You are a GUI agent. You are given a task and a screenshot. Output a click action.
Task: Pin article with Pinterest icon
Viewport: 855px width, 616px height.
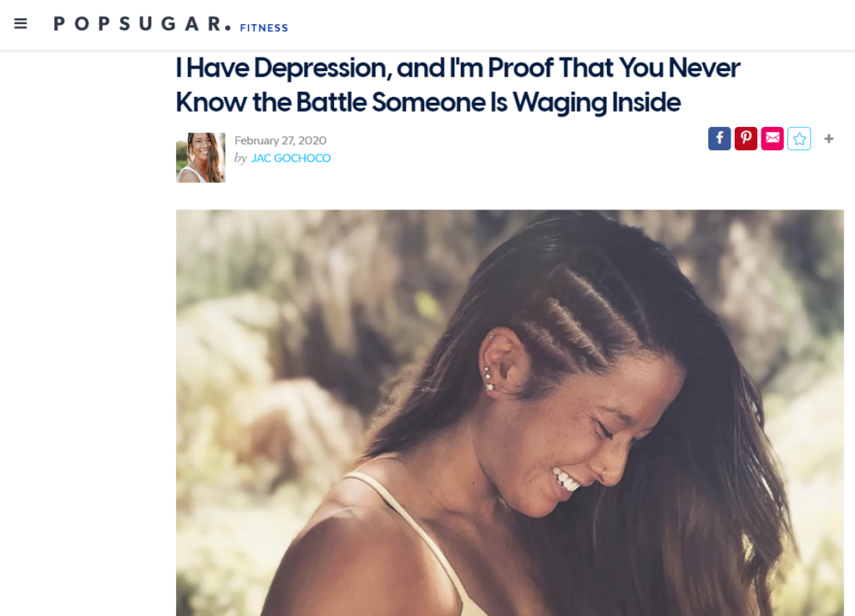(x=746, y=139)
